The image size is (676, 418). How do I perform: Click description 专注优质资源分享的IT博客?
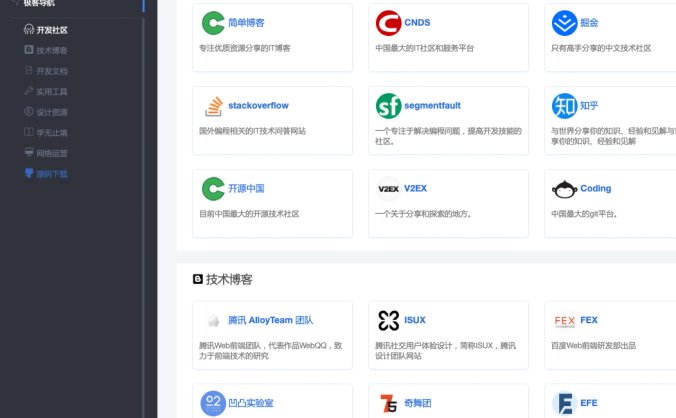[245, 48]
